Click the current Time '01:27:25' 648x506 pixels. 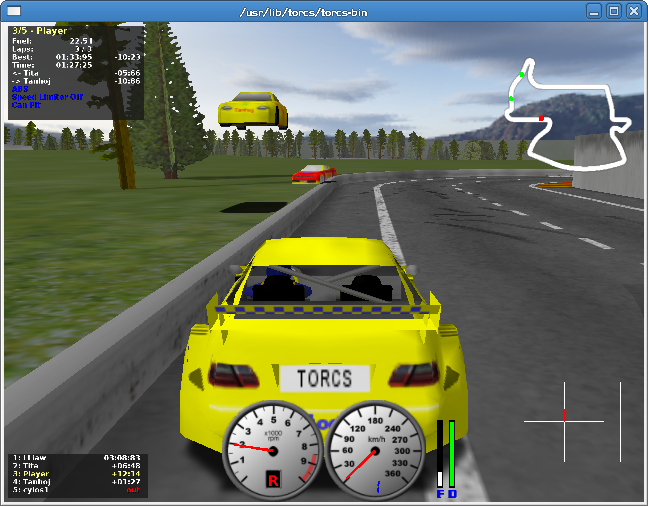click(x=74, y=65)
